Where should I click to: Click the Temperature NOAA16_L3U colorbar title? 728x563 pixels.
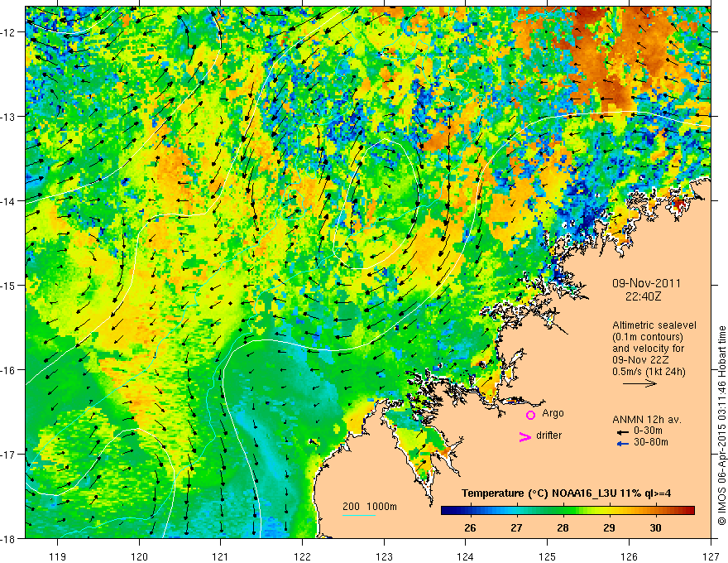pyautogui.click(x=566, y=493)
